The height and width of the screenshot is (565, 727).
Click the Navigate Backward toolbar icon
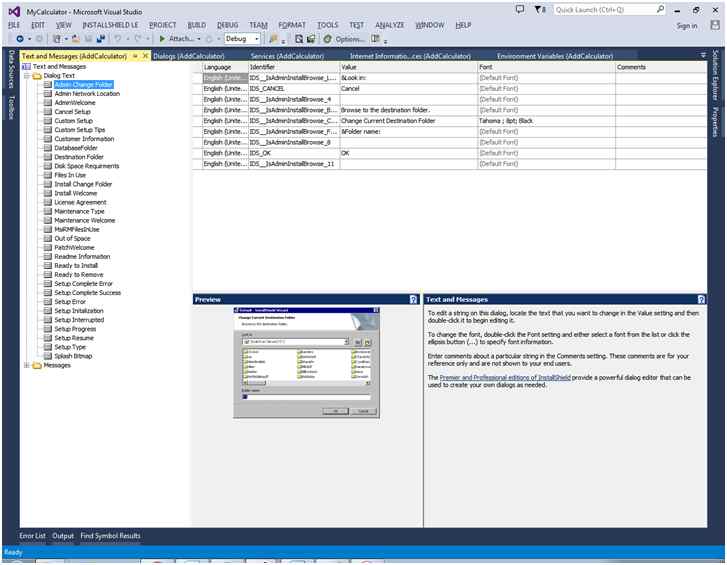coord(19,39)
